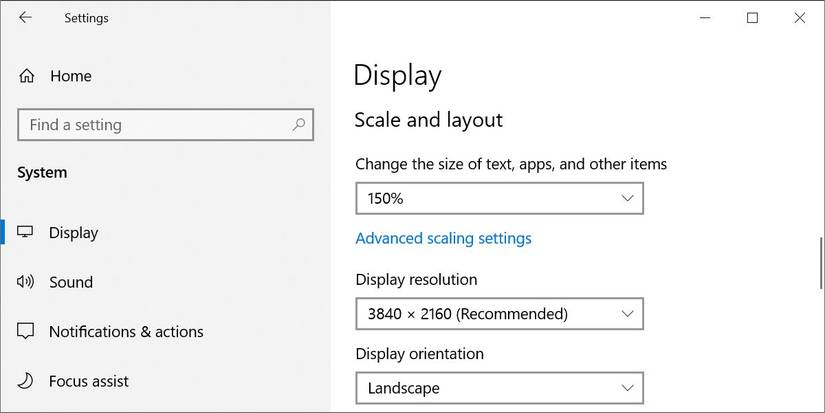Go to Notifications & actions

coord(126,331)
